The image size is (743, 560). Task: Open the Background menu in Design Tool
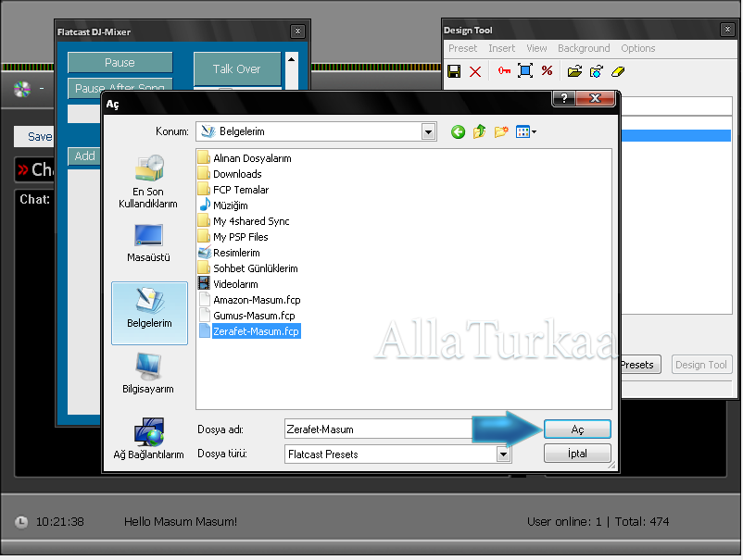pos(584,48)
